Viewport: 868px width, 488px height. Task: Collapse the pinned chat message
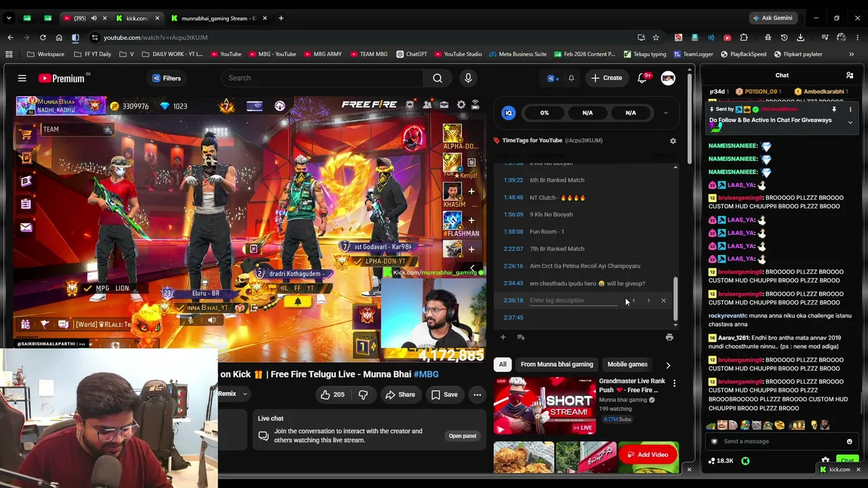[850, 123]
